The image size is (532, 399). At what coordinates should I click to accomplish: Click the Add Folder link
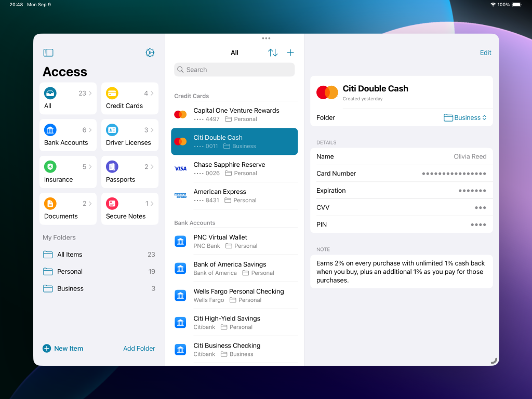139,349
